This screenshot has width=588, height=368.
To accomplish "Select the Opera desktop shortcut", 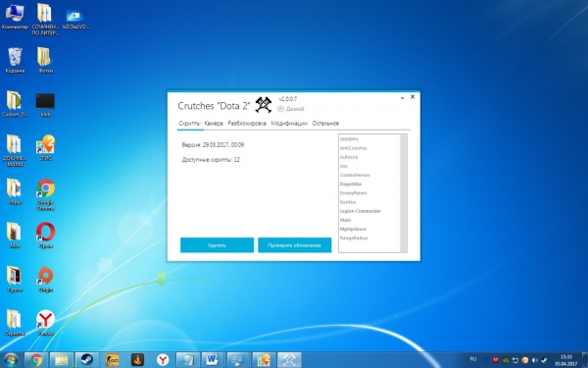I will tap(45, 236).
